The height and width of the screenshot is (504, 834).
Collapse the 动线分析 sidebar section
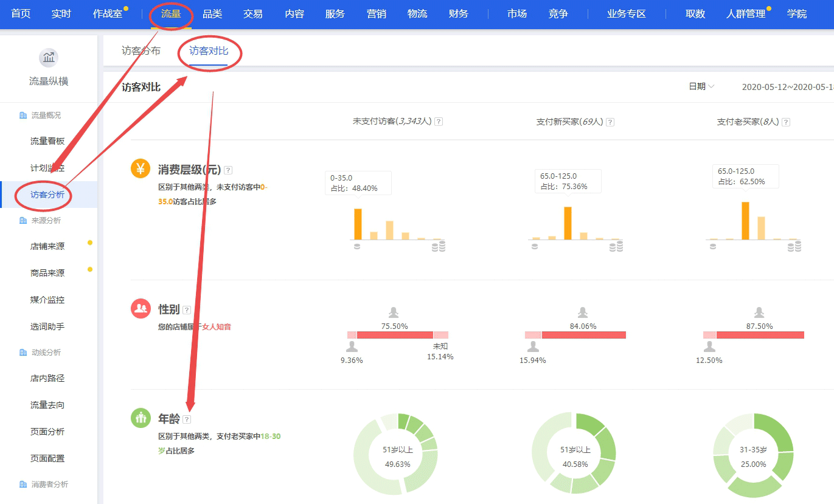46,352
